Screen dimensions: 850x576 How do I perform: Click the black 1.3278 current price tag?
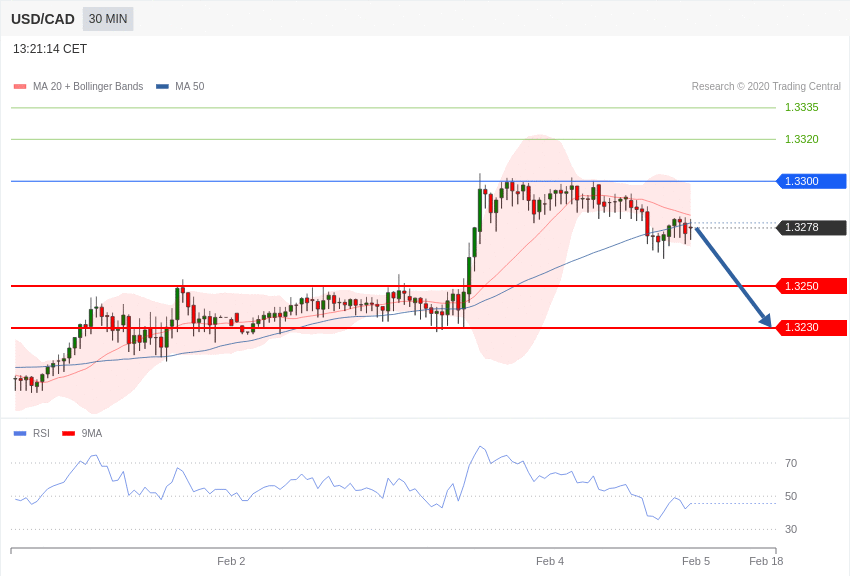pyautogui.click(x=812, y=227)
